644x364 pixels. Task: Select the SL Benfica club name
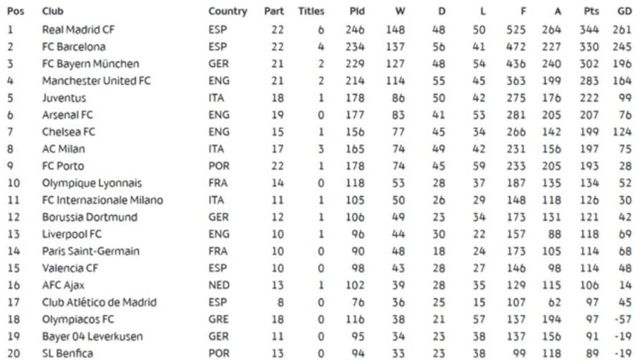[x=68, y=353]
